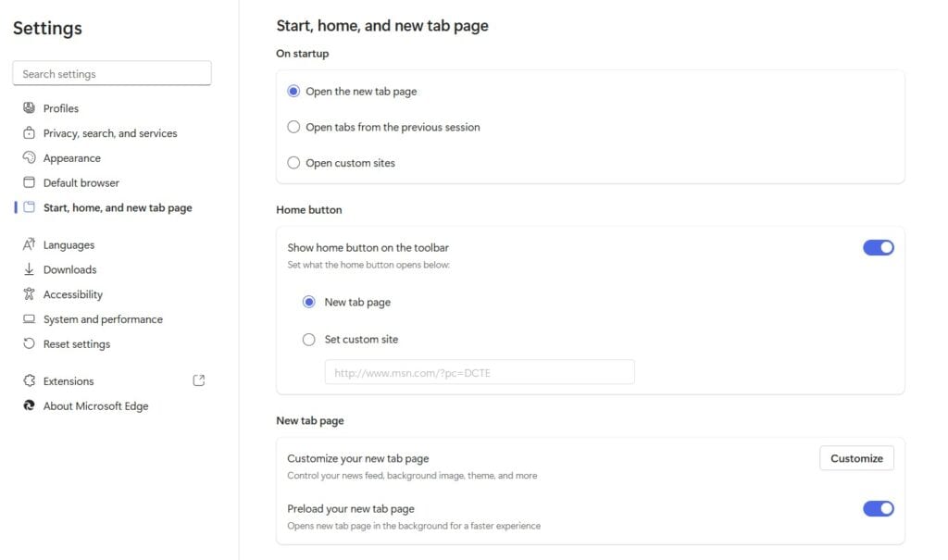Open Default browser settings

point(29,182)
